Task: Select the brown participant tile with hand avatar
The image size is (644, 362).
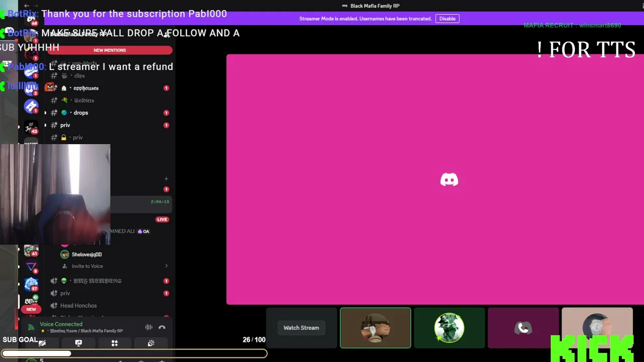Action: [375, 328]
